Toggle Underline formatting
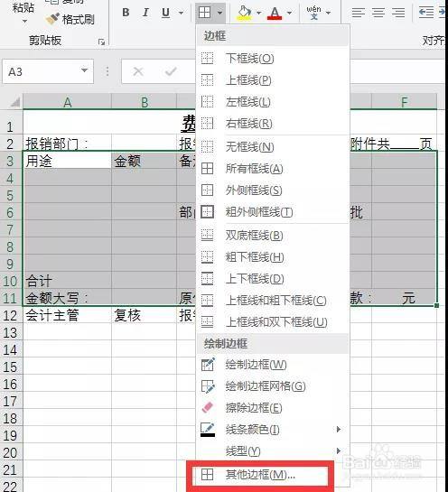 165,13
